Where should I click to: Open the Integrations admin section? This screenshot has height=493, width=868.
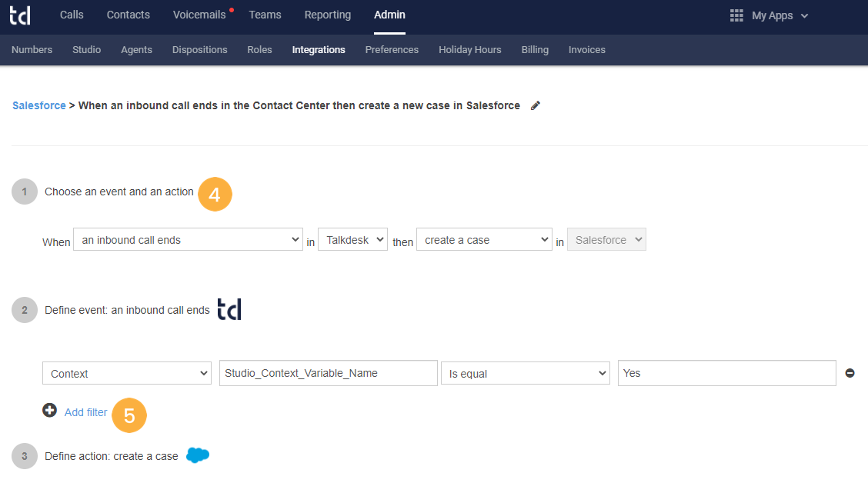[x=319, y=50]
